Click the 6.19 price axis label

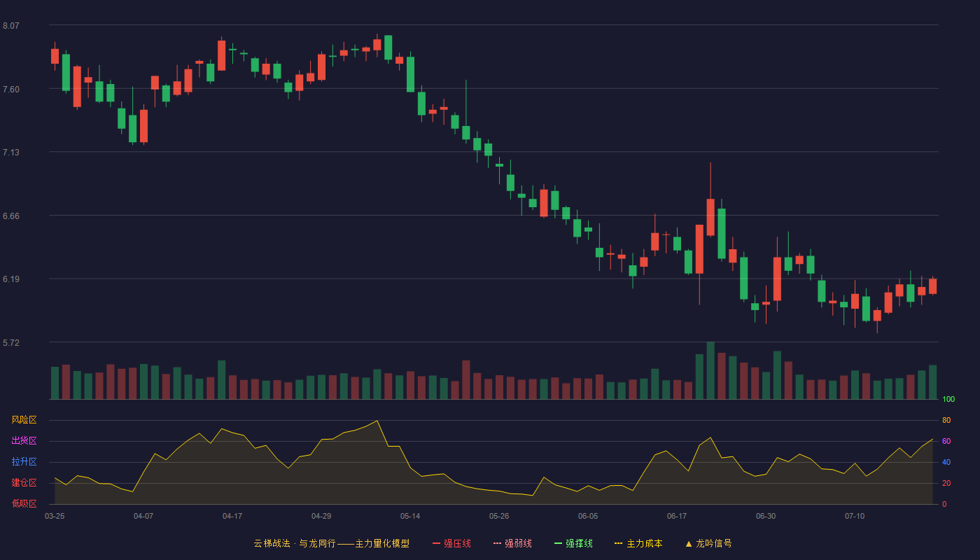pos(11,279)
